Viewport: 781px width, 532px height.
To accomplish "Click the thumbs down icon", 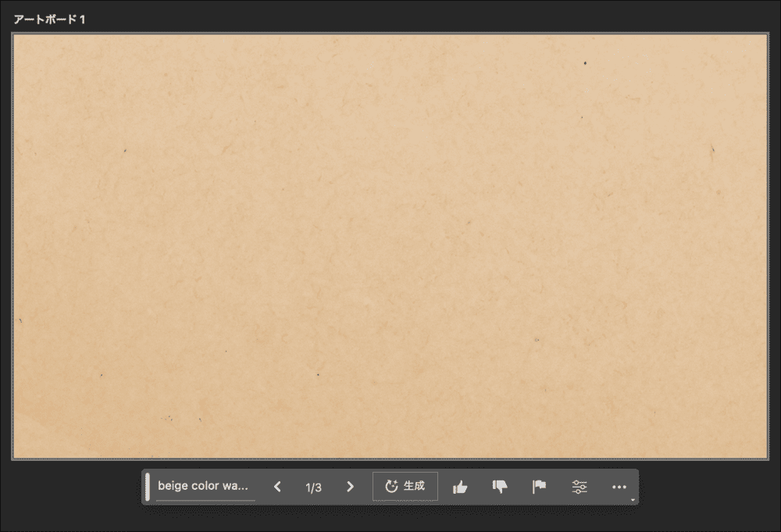I will click(x=500, y=487).
